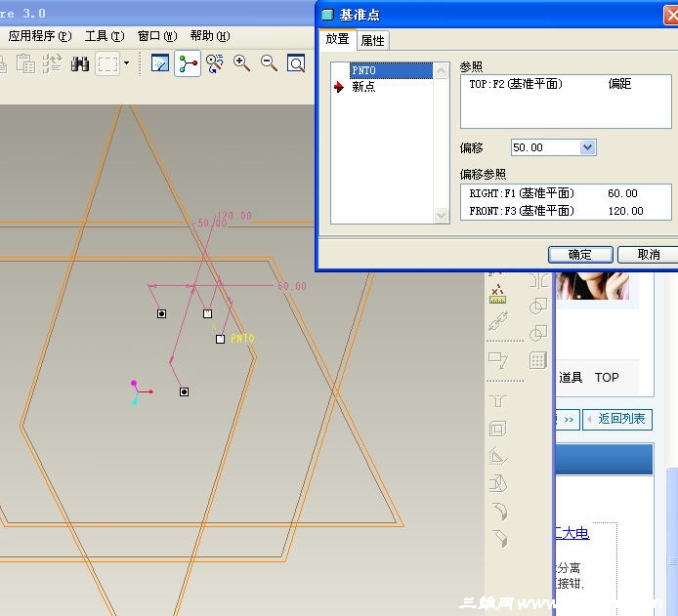This screenshot has height=616, width=678.
Task: Click the Shell tool icon
Action: coord(498,429)
